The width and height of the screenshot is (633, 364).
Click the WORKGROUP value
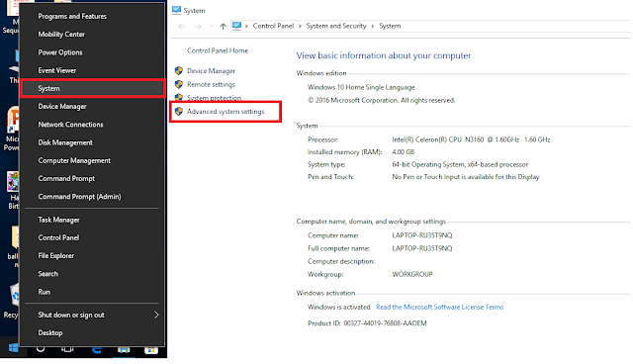pyautogui.click(x=412, y=274)
